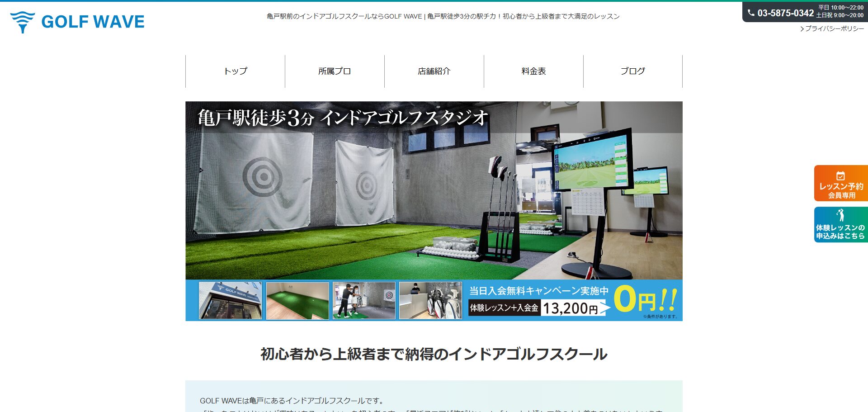This screenshot has width=868, height=412.
Task: Open the トップ navigation tab
Action: point(235,71)
